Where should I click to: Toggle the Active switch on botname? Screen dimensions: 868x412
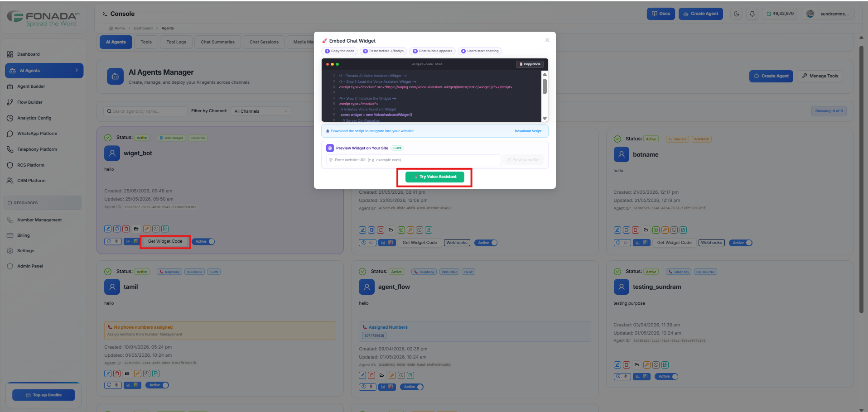741,243
